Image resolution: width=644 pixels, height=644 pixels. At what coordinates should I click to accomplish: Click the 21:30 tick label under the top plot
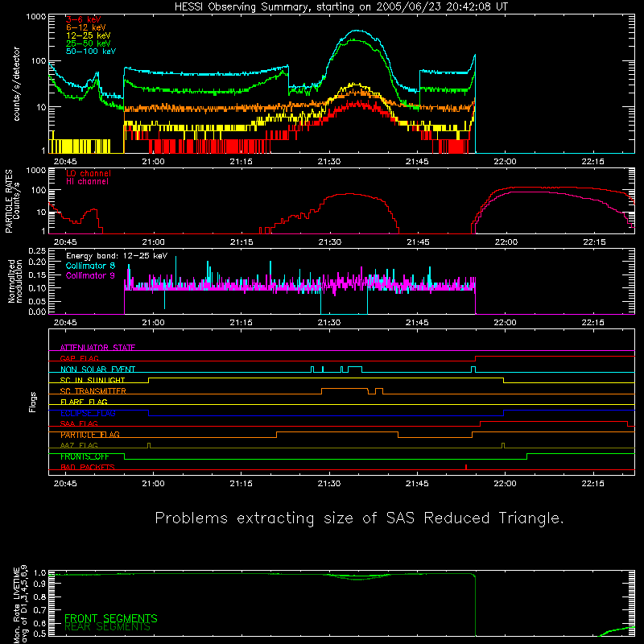click(329, 162)
